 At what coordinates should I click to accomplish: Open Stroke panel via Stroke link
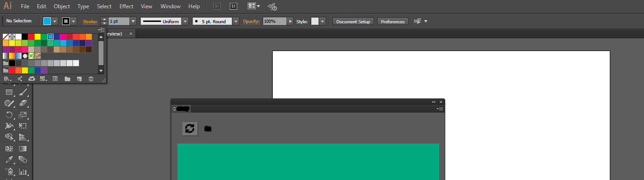[90, 21]
